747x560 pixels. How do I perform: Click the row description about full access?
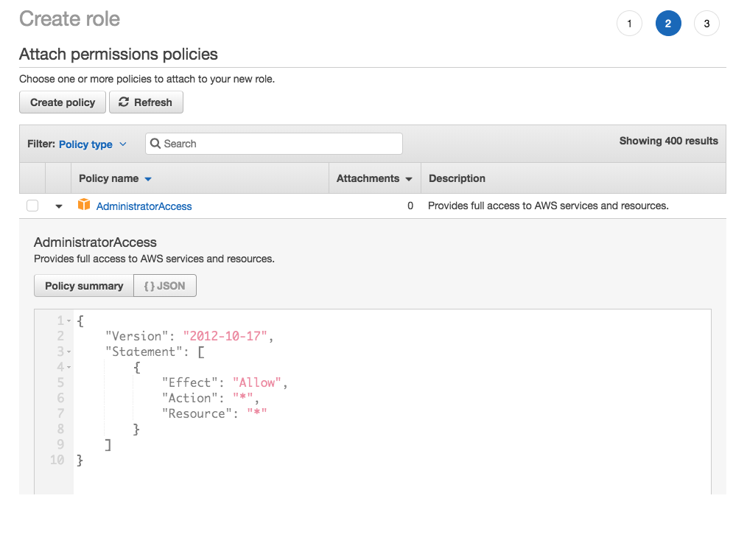[x=548, y=206]
